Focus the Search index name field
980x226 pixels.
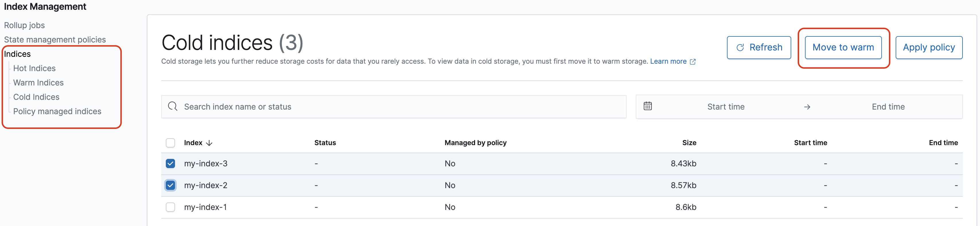(x=399, y=107)
